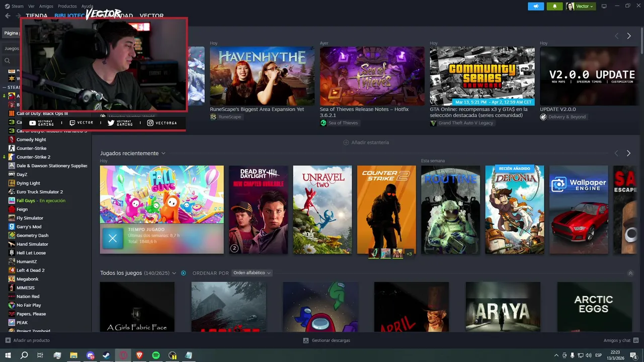The width and height of the screenshot is (644, 362).
Task: Show previous news items with left arrow
Action: click(x=616, y=36)
